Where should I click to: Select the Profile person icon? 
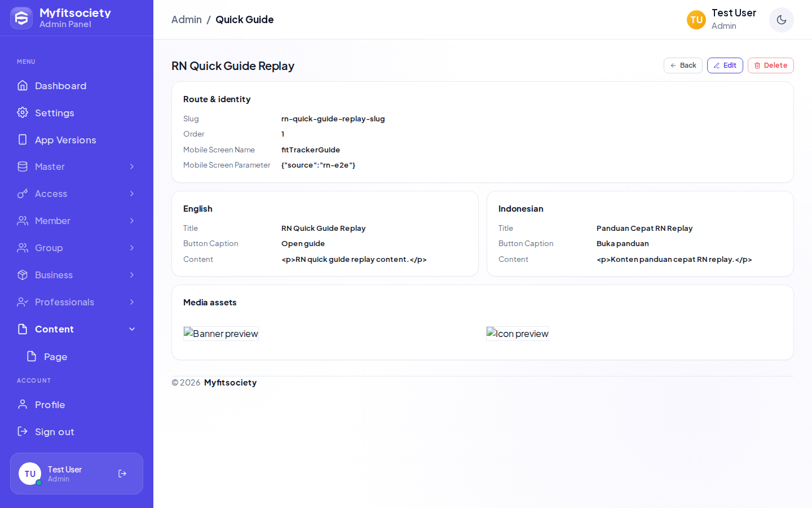pos(23,404)
